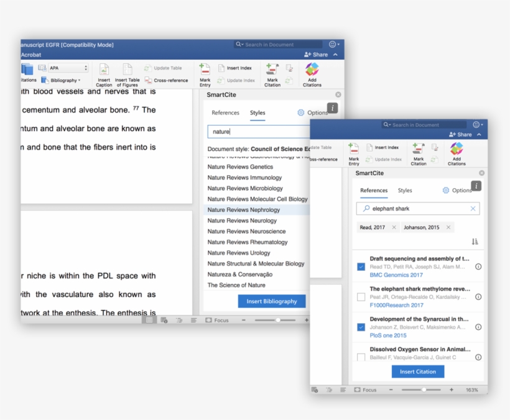The width and height of the screenshot is (510, 420).
Task: Click the style search field containing nature
Action: click(x=257, y=132)
